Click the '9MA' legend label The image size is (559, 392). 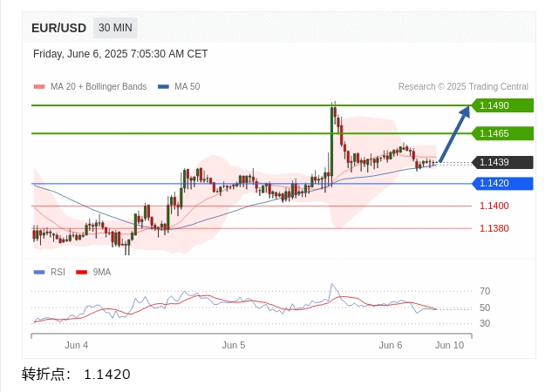[x=102, y=272]
